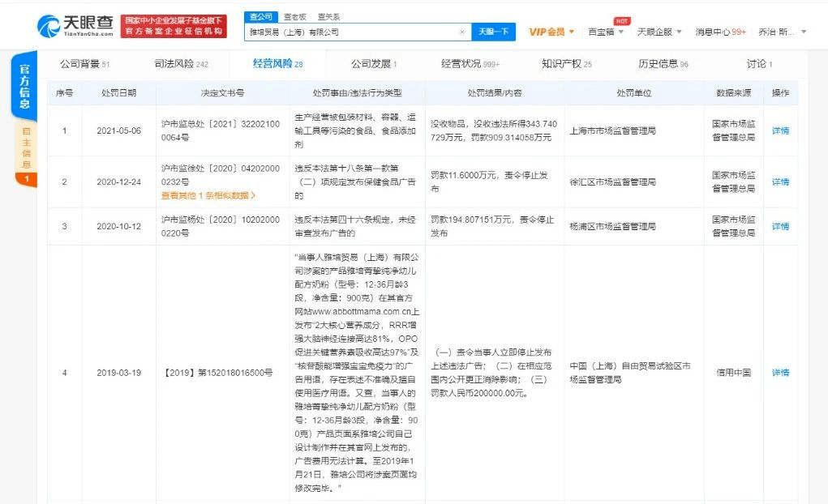Select the 查关系 search tab
Screen dimensions: 828x504
click(x=328, y=17)
